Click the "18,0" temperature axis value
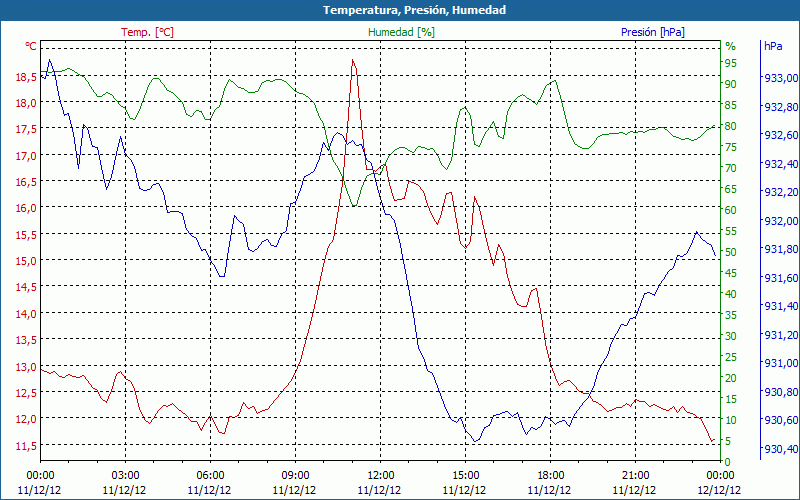 (26, 103)
